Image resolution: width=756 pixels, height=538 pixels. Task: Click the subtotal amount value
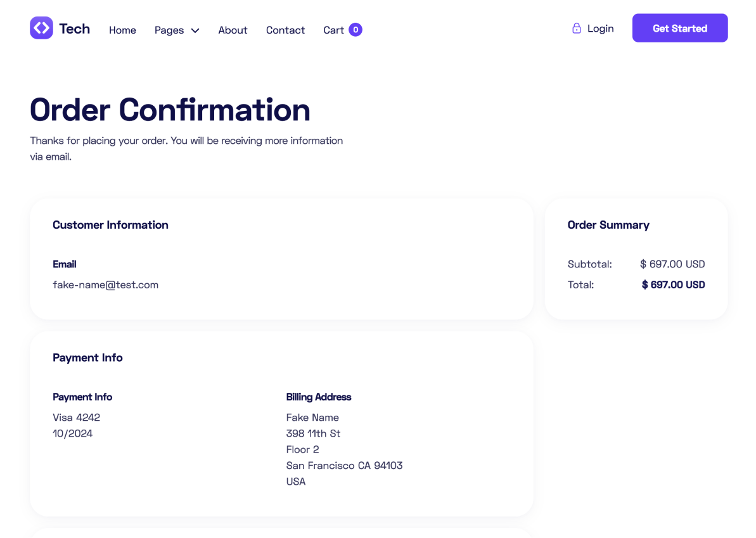click(x=672, y=264)
